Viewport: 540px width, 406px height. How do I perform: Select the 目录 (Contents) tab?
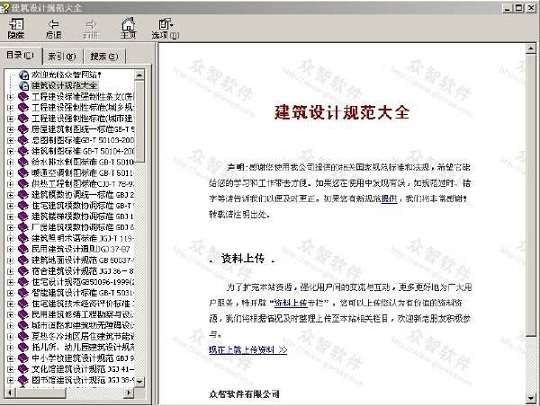coord(20,55)
